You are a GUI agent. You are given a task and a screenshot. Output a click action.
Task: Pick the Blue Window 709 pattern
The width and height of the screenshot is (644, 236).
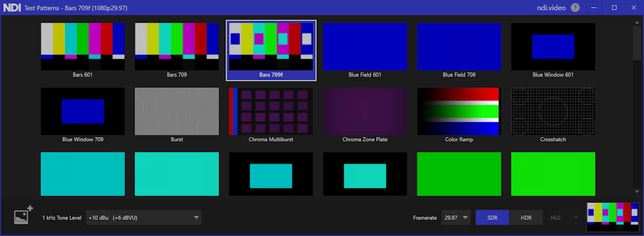click(x=83, y=114)
